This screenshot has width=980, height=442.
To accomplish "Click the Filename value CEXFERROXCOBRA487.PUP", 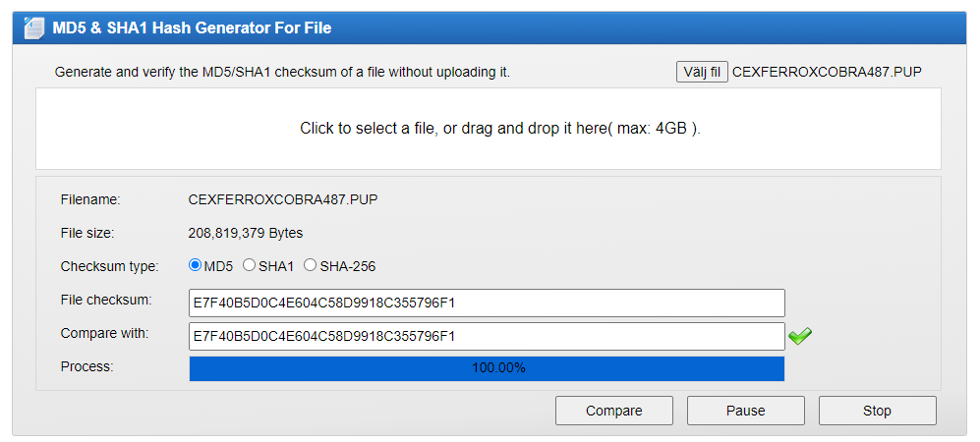I will tap(283, 199).
